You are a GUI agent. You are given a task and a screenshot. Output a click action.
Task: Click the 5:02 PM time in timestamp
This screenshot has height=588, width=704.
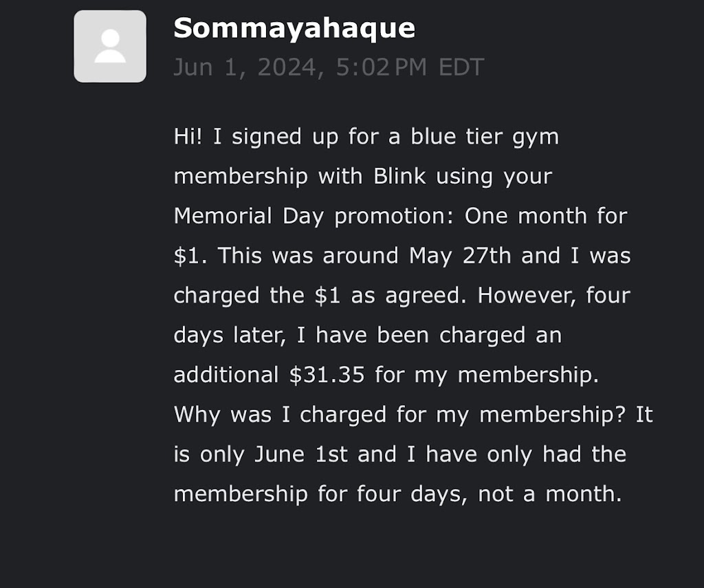click(x=382, y=67)
